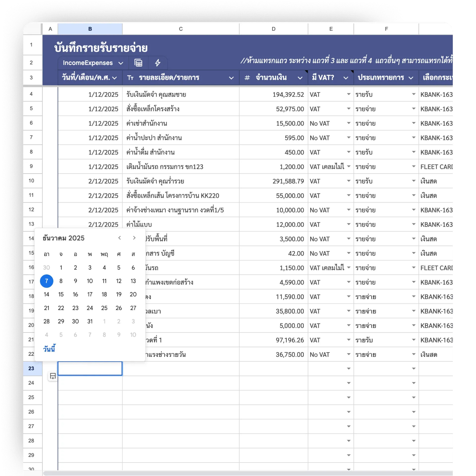Go to previous month in calendar

pyautogui.click(x=119, y=238)
